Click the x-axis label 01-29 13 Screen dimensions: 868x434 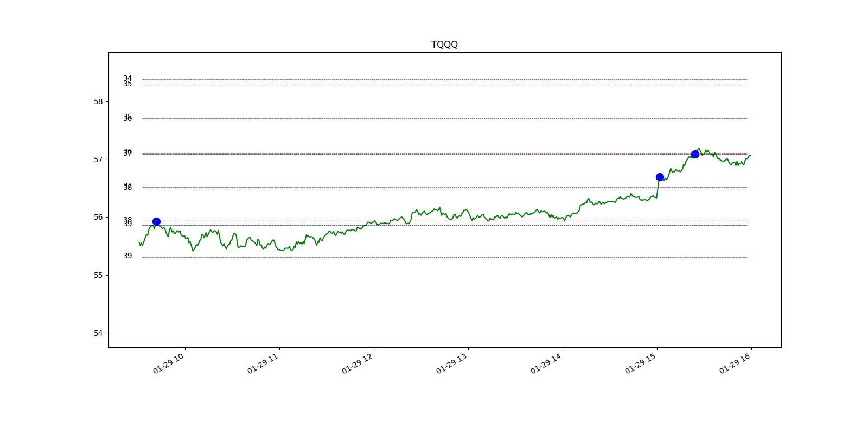452,363
